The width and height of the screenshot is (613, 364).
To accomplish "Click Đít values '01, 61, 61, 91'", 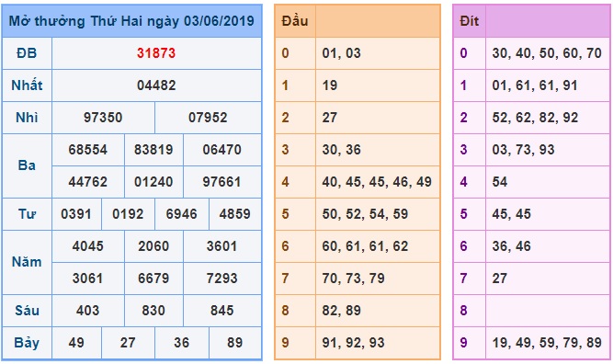I will point(535,85).
